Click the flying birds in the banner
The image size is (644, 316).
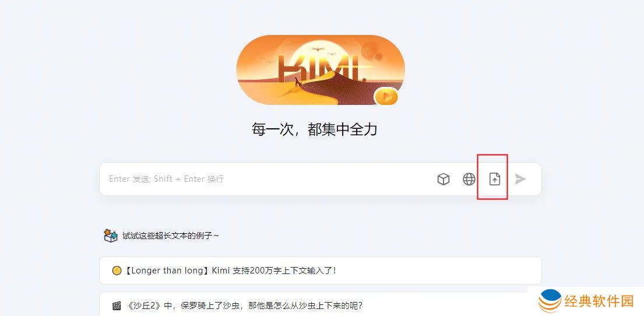point(318,50)
